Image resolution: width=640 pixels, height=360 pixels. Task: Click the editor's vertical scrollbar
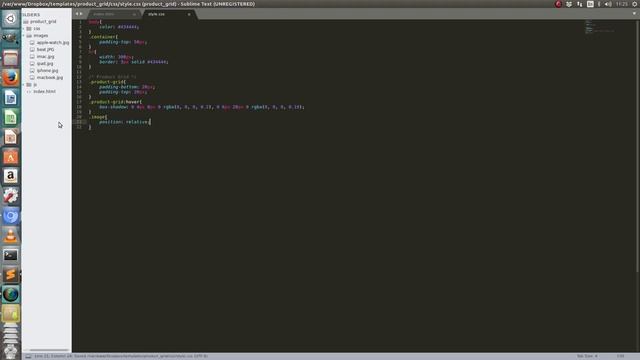(638, 147)
